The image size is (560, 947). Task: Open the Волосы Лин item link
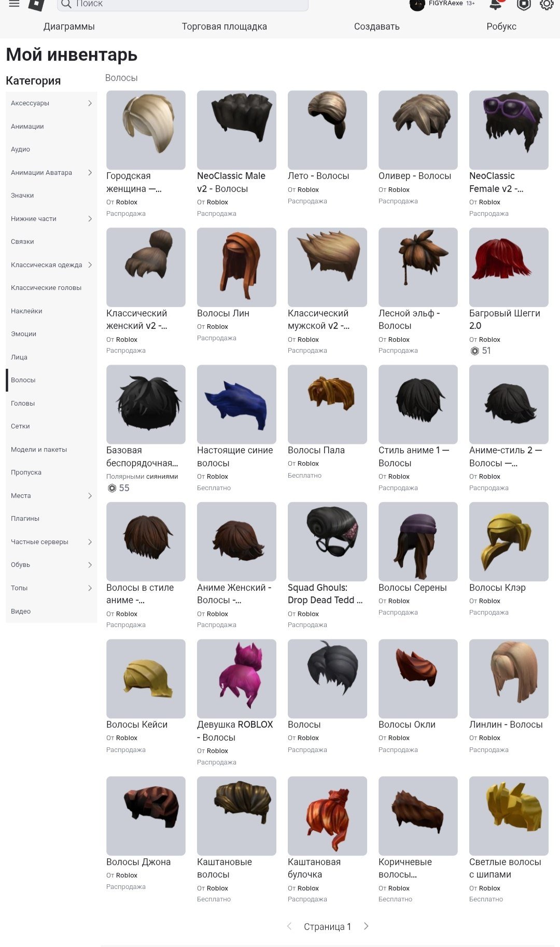coord(223,313)
